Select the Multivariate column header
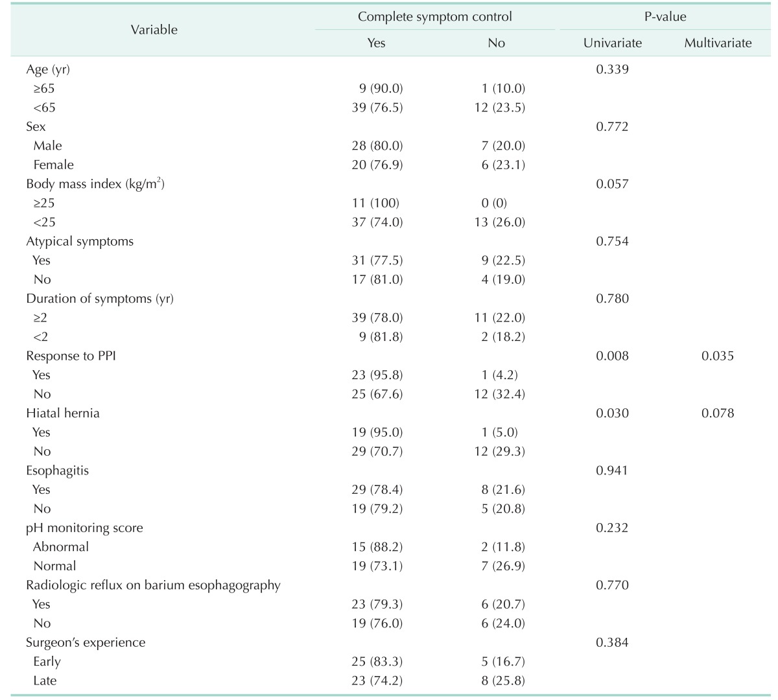Viewport: 778px width, 700px height. click(717, 43)
